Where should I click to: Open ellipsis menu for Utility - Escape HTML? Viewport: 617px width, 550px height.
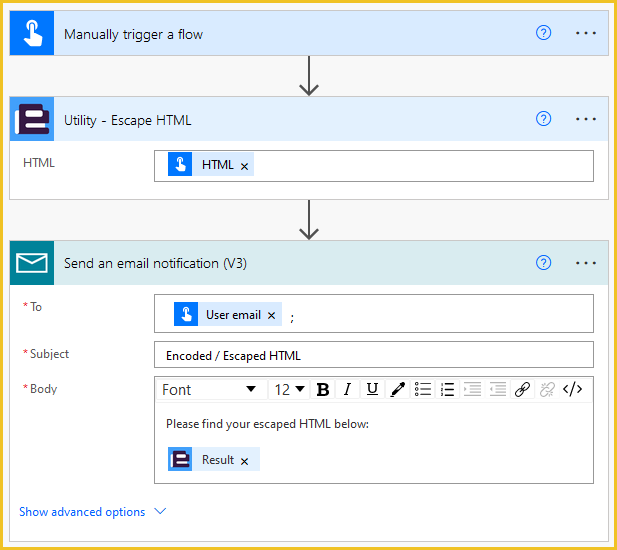(586, 119)
